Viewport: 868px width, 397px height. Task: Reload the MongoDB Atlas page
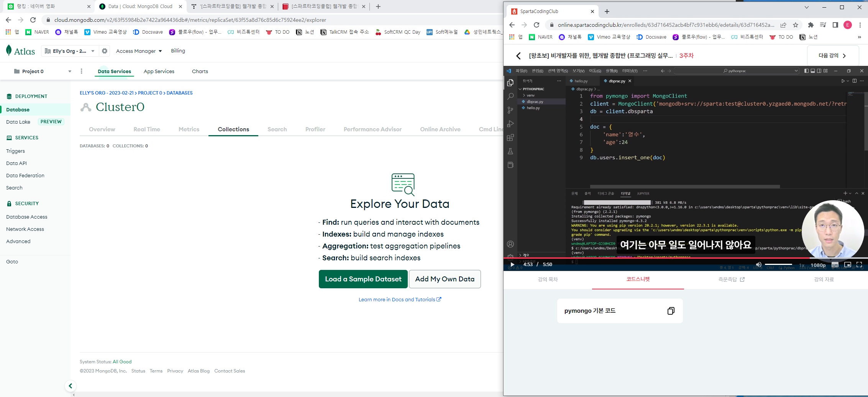(33, 20)
